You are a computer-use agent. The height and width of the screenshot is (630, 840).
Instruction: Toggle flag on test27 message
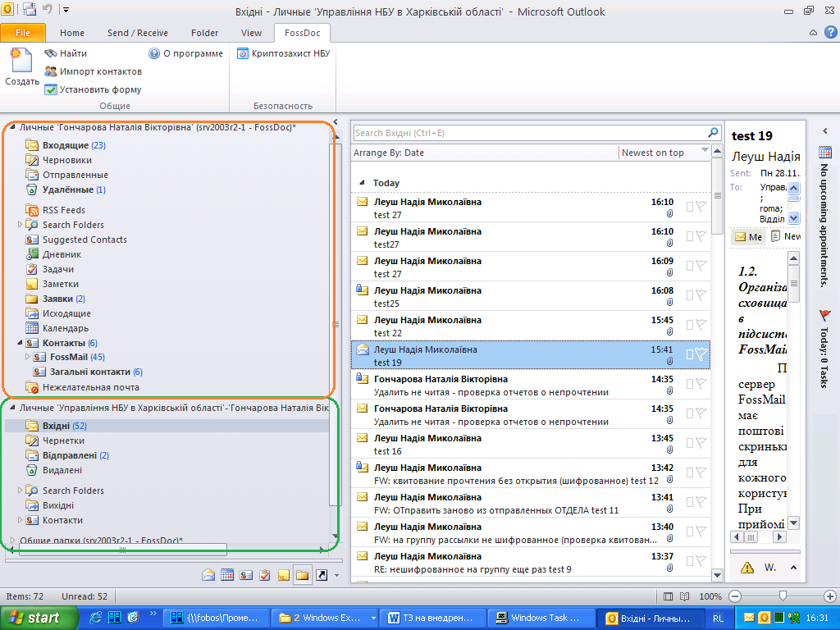coord(701,235)
